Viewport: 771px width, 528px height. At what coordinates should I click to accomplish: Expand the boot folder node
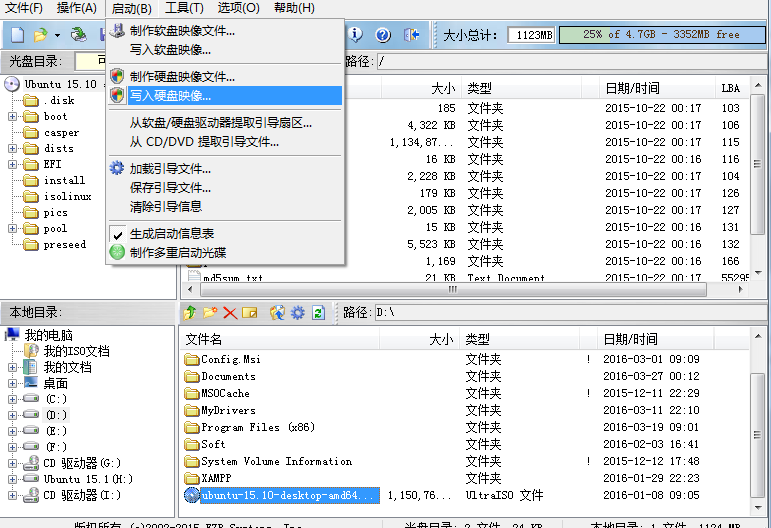click(12, 117)
